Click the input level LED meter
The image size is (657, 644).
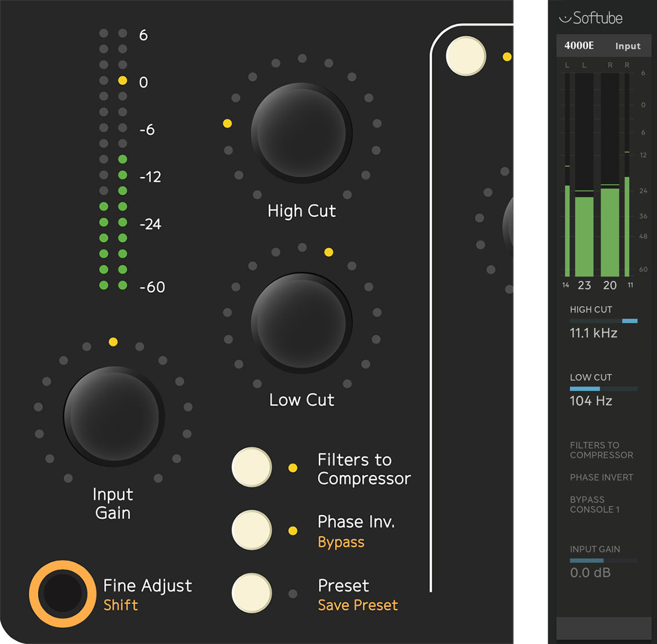coord(113,160)
